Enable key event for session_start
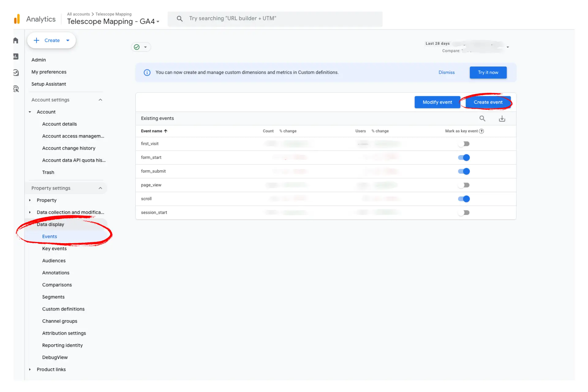Image resolution: width=588 pixels, height=392 pixels. [464, 213]
